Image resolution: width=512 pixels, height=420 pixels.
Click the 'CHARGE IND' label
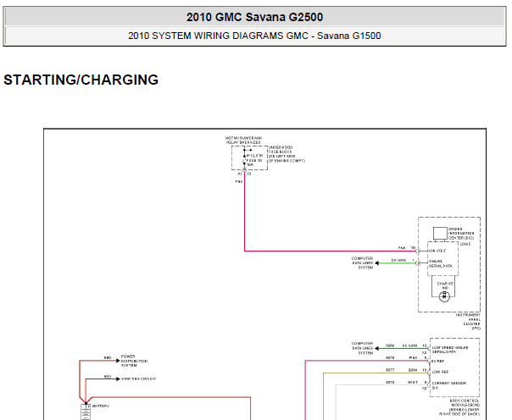click(x=445, y=285)
